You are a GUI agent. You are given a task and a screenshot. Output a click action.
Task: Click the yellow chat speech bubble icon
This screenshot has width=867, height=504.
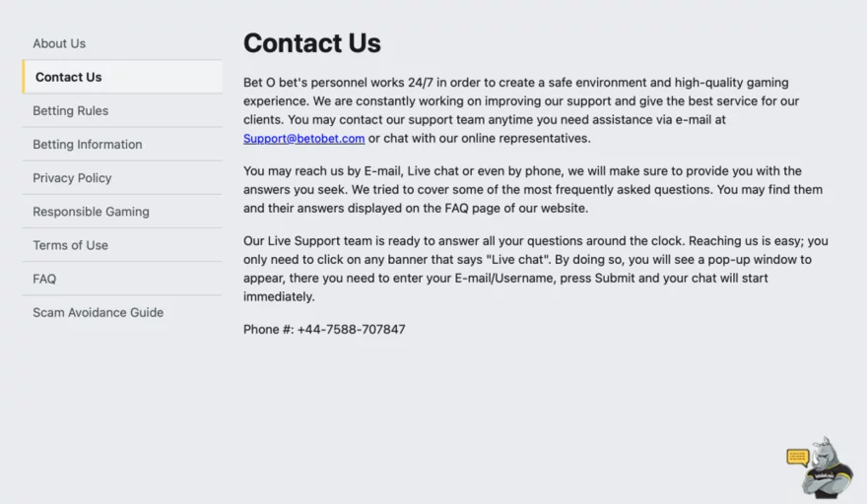coord(797,457)
